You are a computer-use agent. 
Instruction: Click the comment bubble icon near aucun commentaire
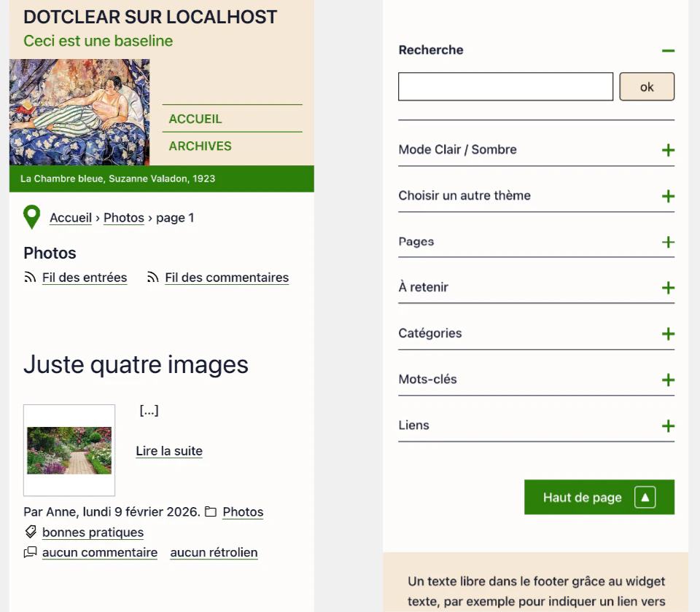30,552
